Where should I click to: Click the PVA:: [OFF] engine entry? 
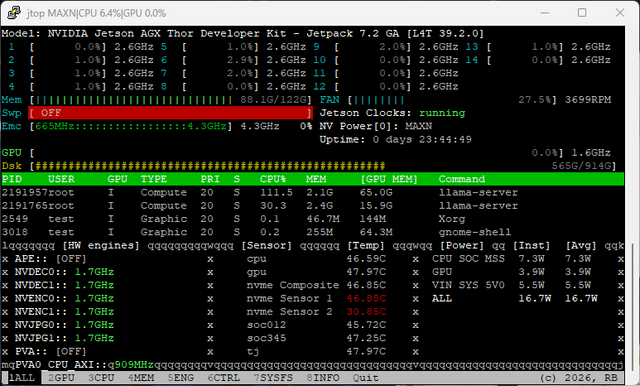click(x=51, y=351)
